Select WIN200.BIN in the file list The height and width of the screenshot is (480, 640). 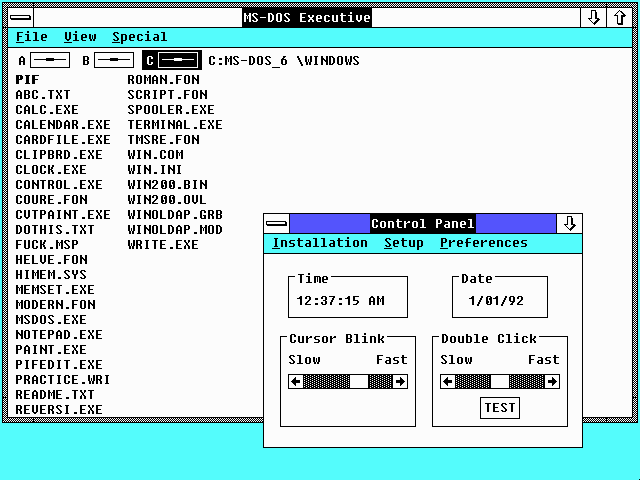coord(167,184)
